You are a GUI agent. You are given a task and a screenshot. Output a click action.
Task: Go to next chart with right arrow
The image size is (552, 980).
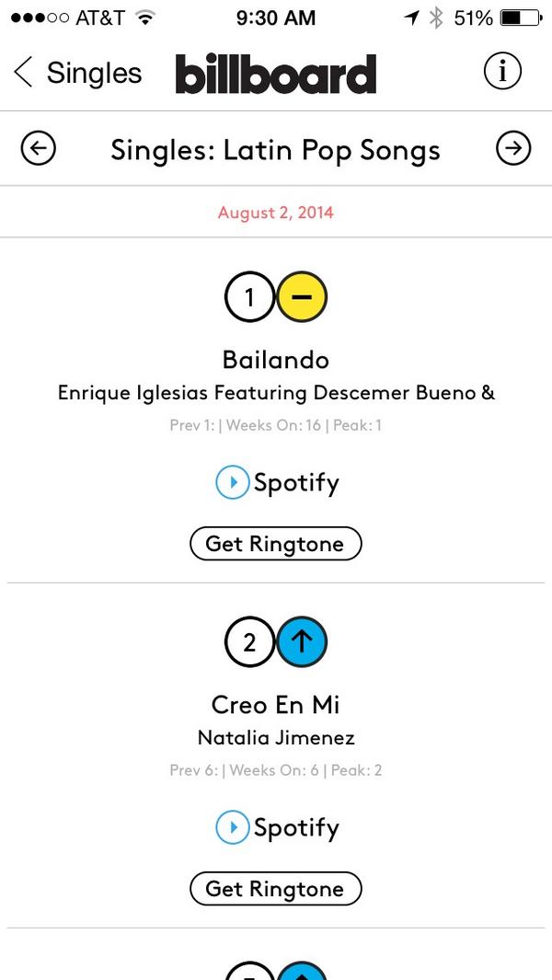click(513, 148)
